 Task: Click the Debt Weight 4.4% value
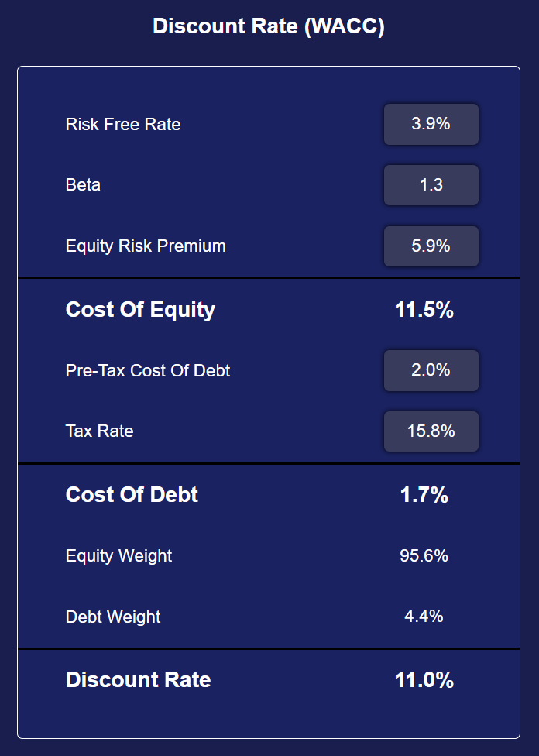pyautogui.click(x=424, y=616)
